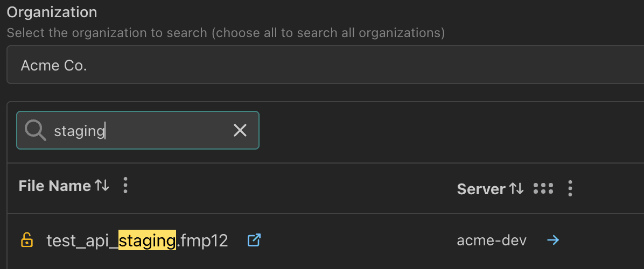Toggle File Name sort arrows

coord(102,186)
